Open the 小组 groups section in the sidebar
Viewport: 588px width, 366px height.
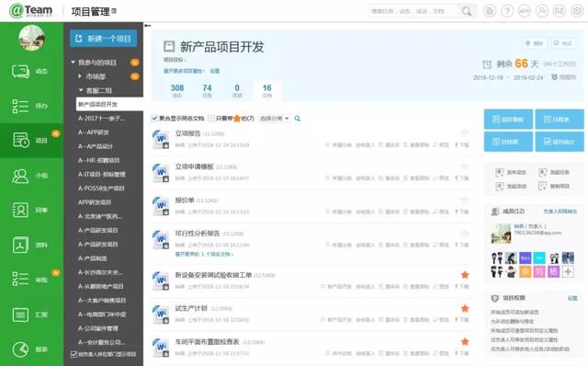point(31,176)
